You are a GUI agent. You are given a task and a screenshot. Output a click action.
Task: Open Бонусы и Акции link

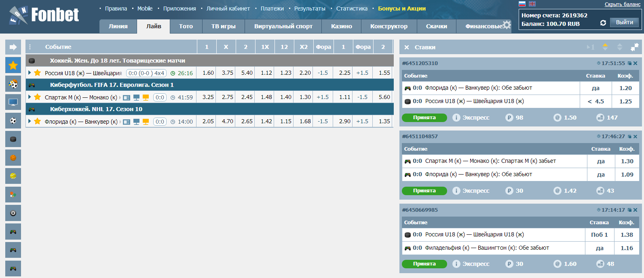pos(402,8)
